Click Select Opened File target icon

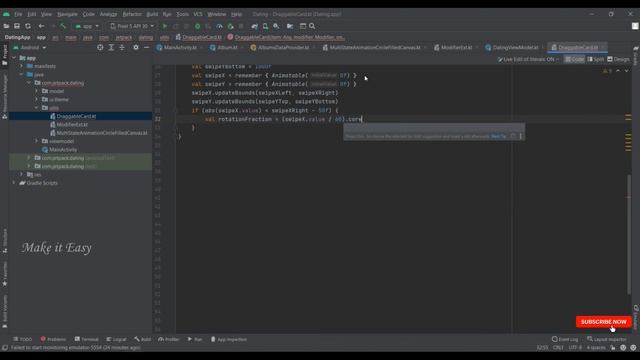pyautogui.click(x=100, y=47)
